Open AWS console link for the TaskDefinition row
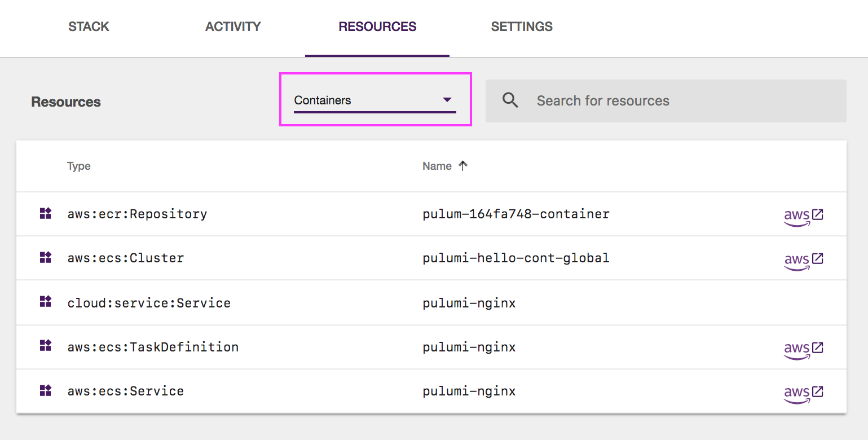 pyautogui.click(x=804, y=349)
